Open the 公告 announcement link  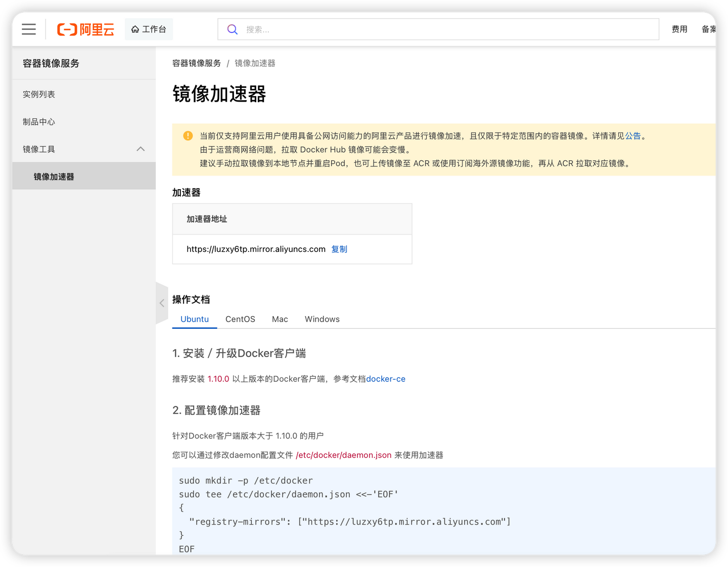633,136
